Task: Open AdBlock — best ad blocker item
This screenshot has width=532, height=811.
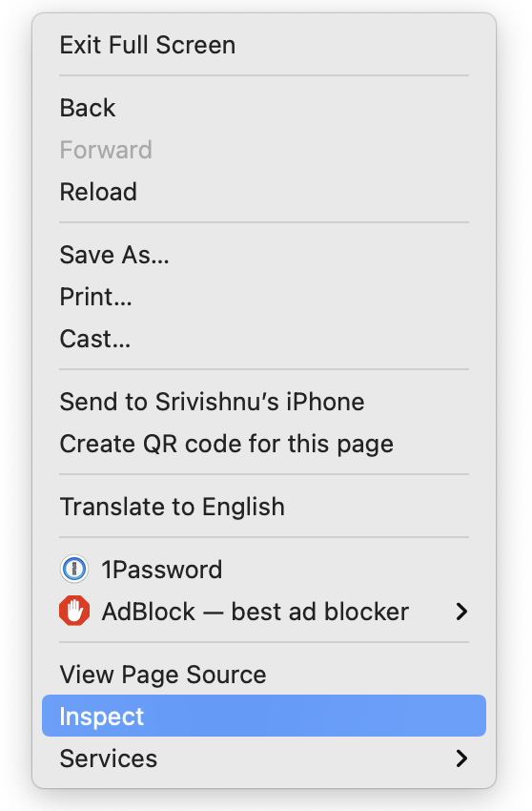Action: (264, 612)
